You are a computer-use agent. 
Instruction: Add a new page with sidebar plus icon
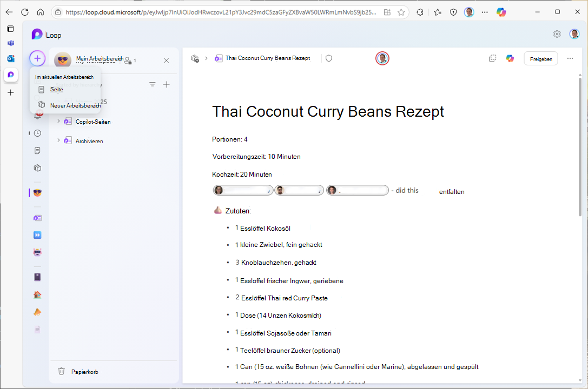click(167, 84)
